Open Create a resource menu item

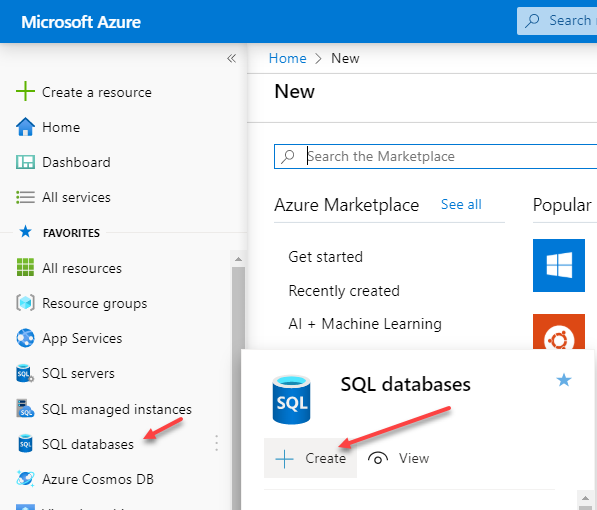click(97, 92)
